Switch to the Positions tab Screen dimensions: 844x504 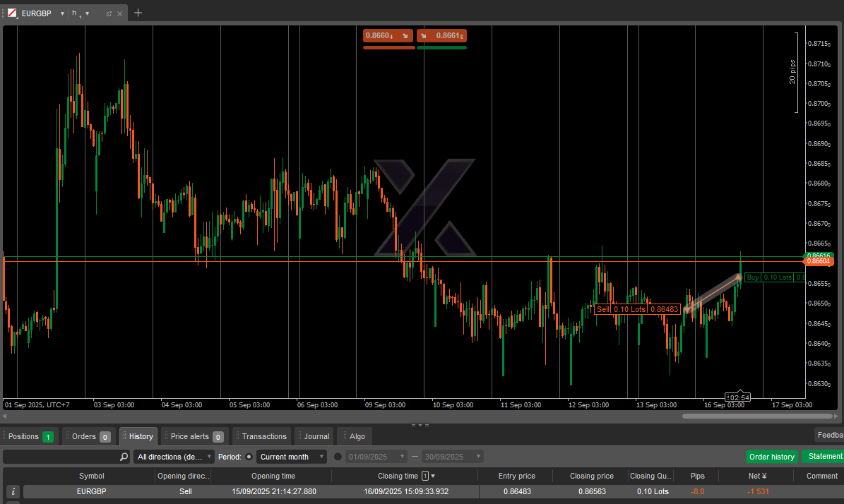pyautogui.click(x=30, y=436)
